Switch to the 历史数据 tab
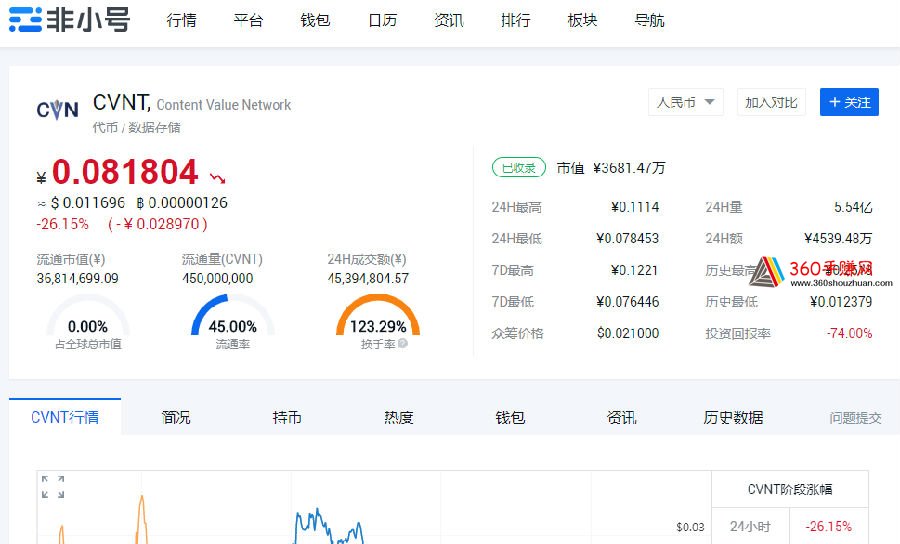 click(733, 417)
